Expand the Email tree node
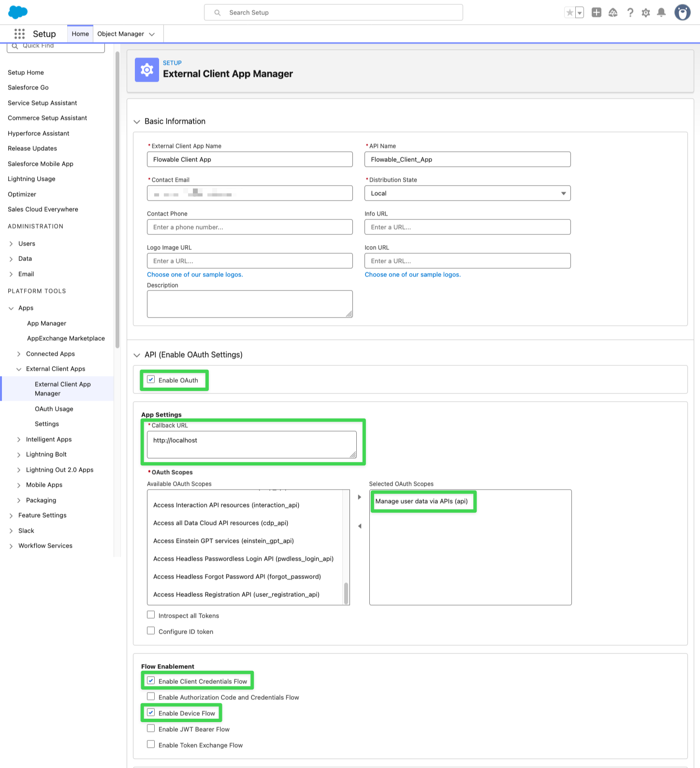Image resolution: width=700 pixels, height=768 pixels. 11,274
